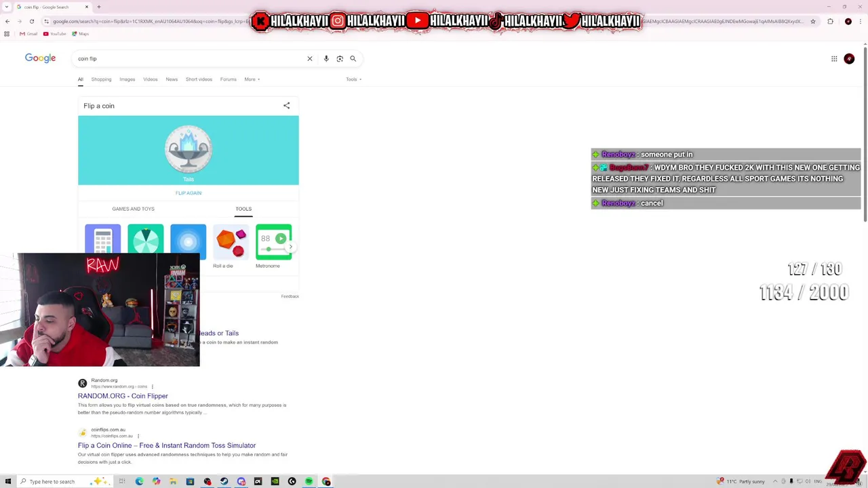Switch to the Videos tab
Image resolution: width=868 pixels, height=488 pixels.
click(x=151, y=79)
